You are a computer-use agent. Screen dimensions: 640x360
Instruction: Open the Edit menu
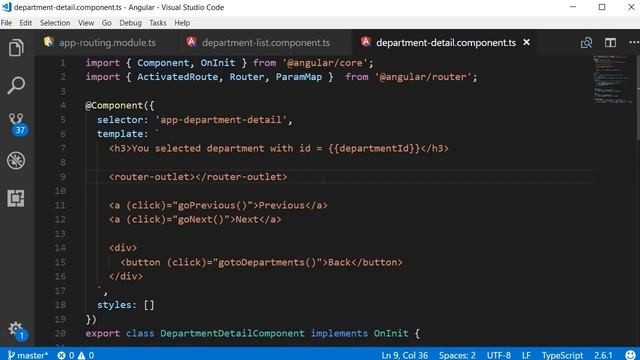point(25,23)
